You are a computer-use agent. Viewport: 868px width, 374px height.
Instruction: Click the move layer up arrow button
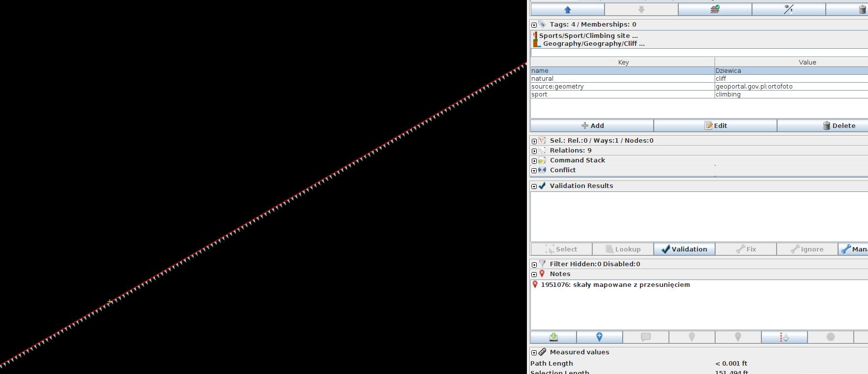pos(568,9)
